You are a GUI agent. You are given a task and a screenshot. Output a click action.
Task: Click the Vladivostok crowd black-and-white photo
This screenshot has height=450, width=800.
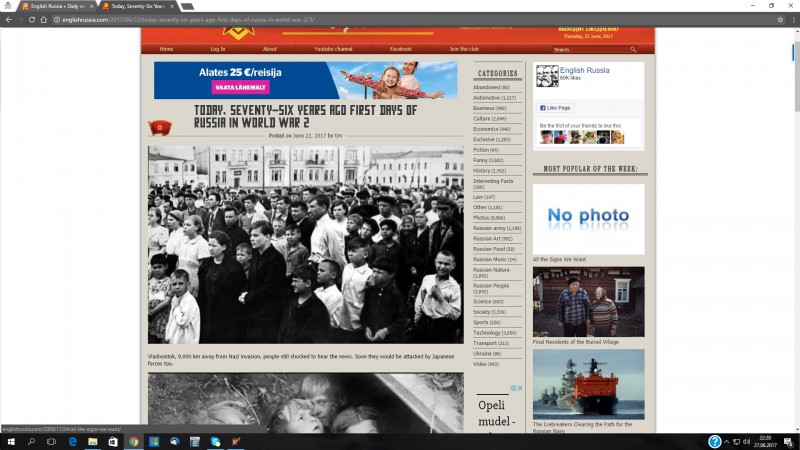coord(305,245)
